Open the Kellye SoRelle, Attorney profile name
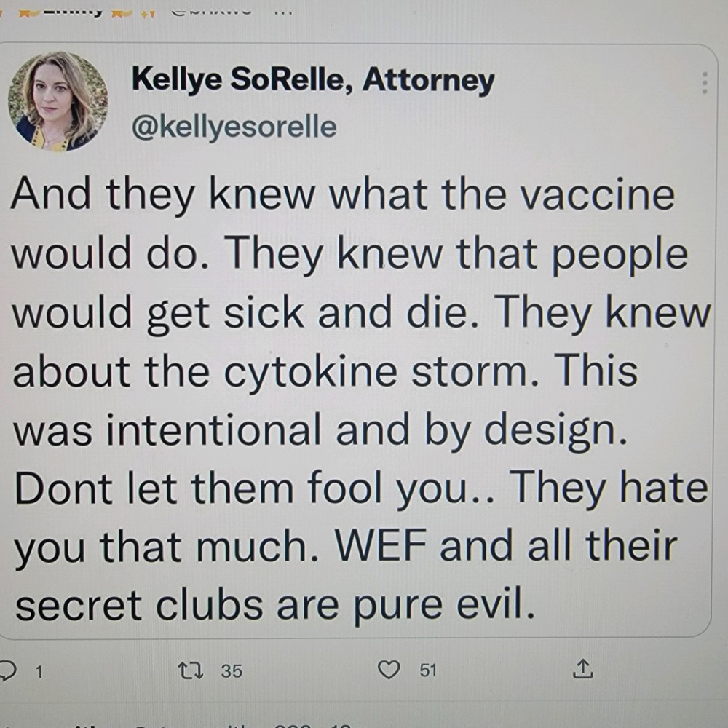 [313, 81]
